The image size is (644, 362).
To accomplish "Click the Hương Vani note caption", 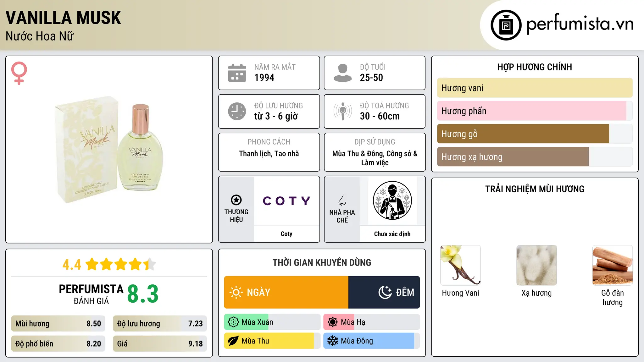I will click(461, 293).
